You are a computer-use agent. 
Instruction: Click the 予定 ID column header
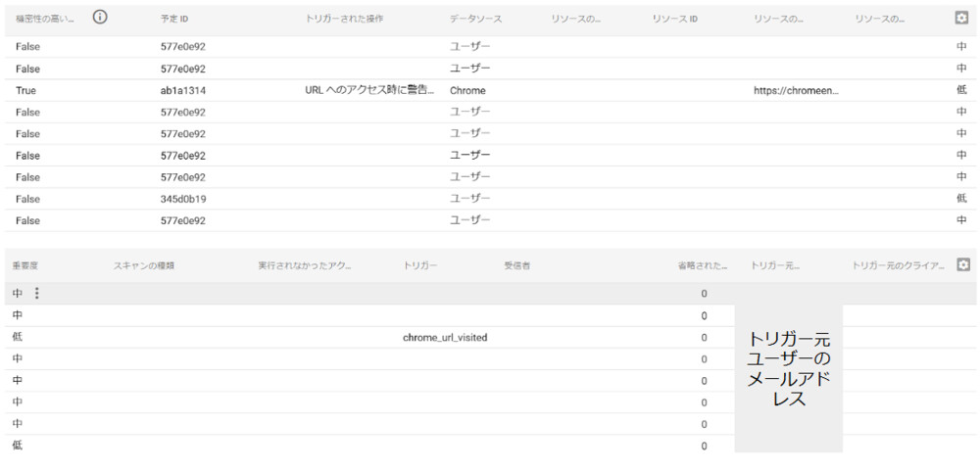174,19
